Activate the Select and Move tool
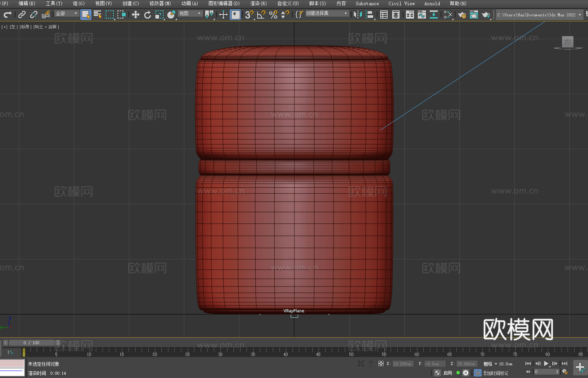Screen dimensions: 588x378 point(136,14)
